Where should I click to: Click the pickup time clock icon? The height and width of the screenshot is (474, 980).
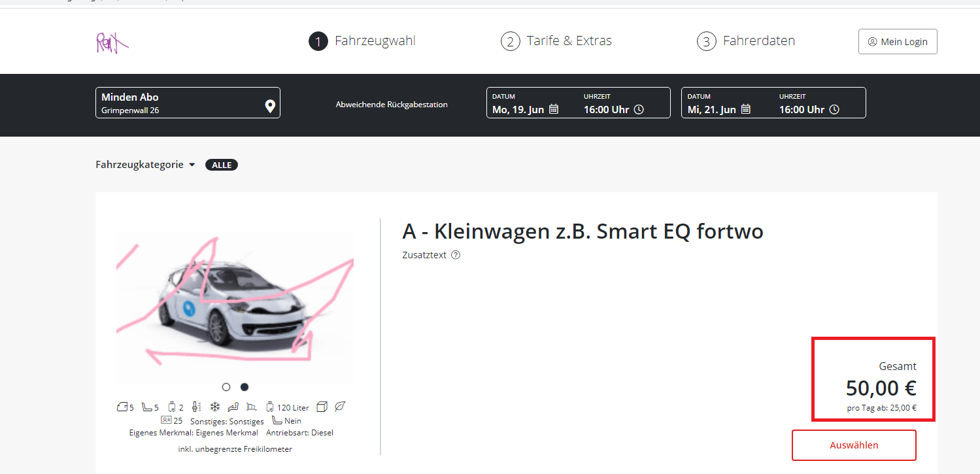coord(639,110)
